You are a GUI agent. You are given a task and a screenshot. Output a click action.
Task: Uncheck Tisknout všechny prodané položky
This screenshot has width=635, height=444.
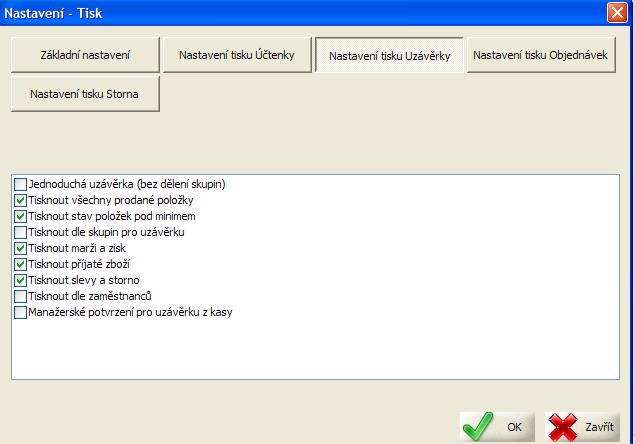tap(21, 200)
